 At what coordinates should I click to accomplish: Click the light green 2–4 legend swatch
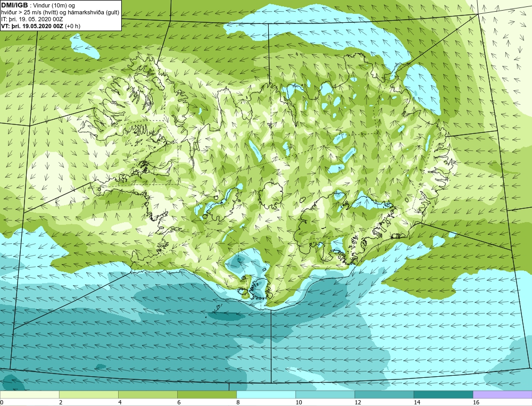[88, 394]
